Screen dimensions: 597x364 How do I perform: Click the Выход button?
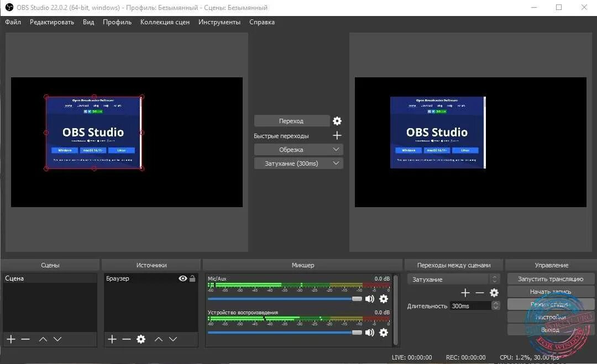pos(551,330)
